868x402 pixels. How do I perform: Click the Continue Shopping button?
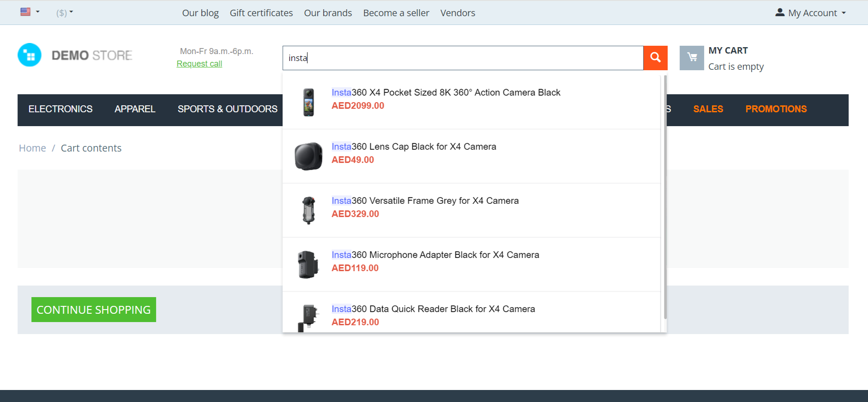[x=94, y=310]
